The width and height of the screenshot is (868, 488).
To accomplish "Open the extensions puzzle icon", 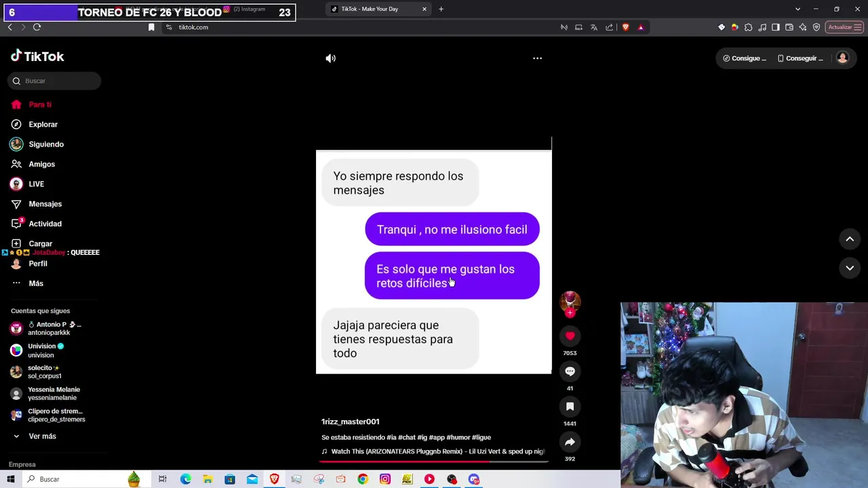I will coord(748,27).
